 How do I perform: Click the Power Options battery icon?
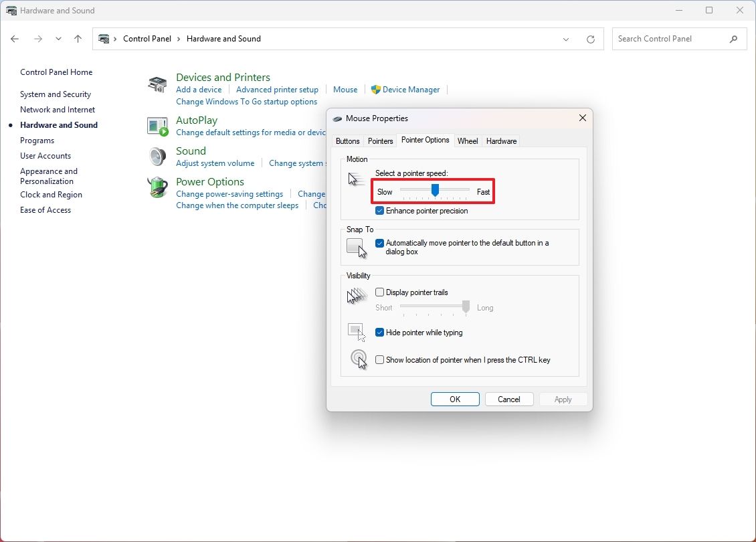[x=157, y=187]
